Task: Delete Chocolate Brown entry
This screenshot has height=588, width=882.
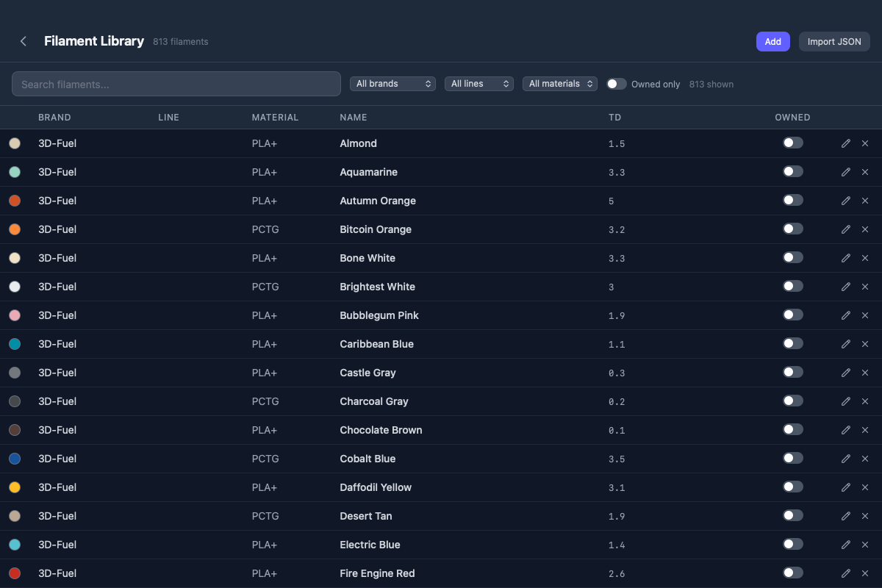Action: (x=865, y=430)
